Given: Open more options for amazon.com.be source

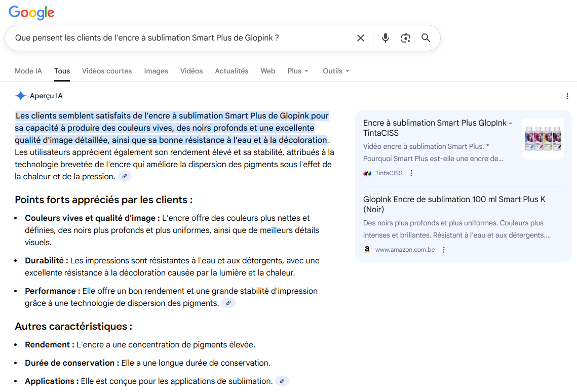Looking at the screenshot, I should point(444,250).
